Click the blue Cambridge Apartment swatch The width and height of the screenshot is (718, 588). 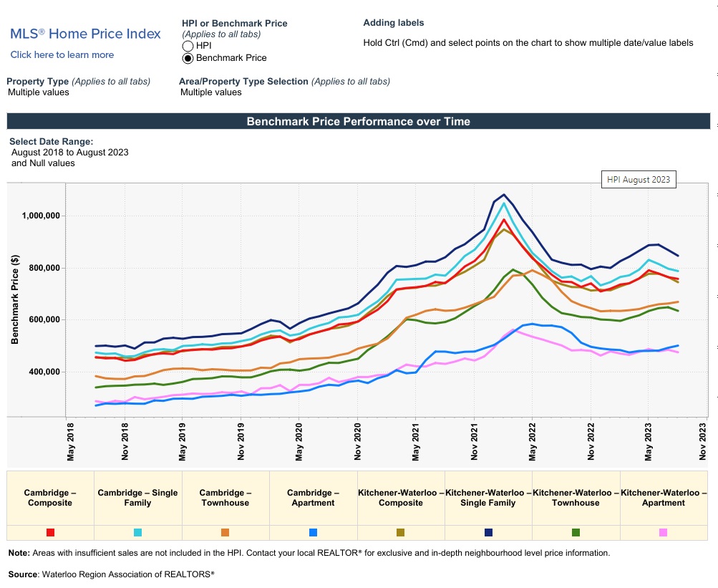pyautogui.click(x=313, y=533)
